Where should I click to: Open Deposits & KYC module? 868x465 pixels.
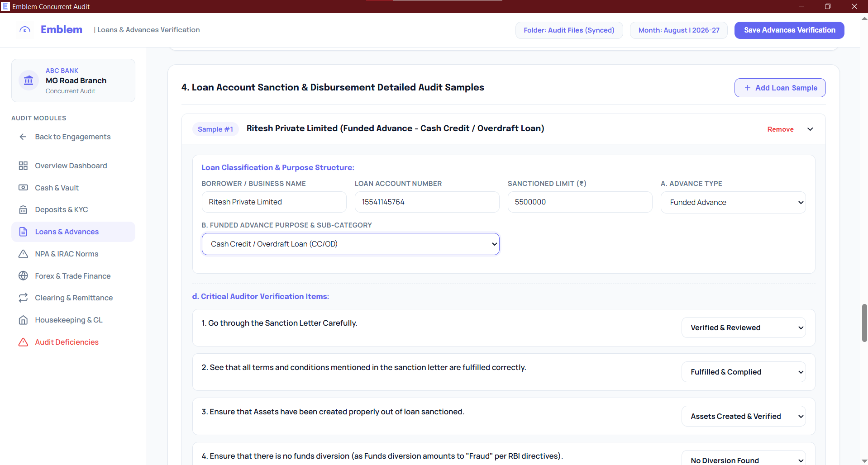[x=73, y=209]
